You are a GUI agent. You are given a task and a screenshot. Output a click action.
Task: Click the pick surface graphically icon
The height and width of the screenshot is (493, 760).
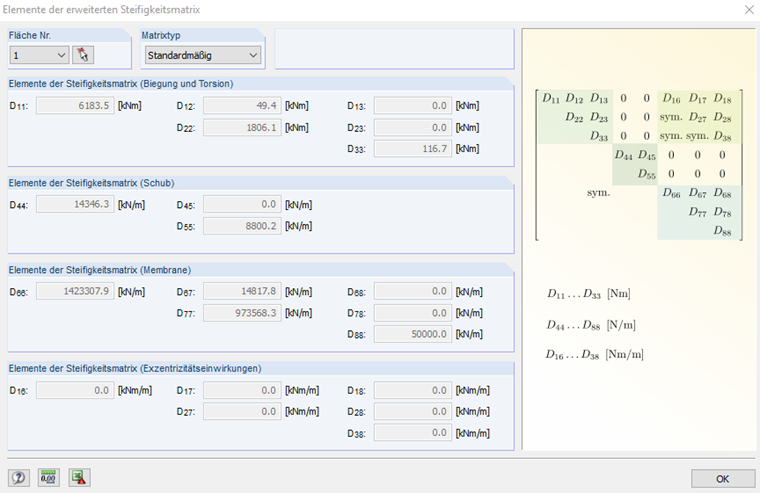pyautogui.click(x=82, y=55)
